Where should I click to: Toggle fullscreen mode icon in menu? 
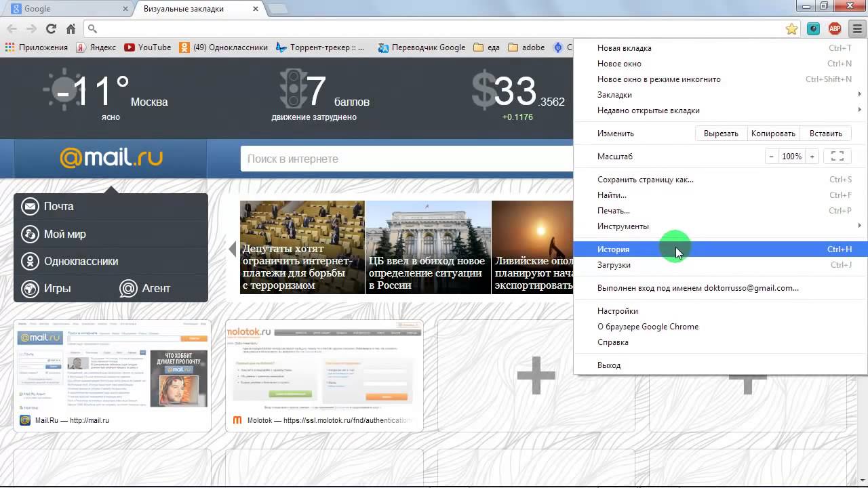tap(837, 156)
